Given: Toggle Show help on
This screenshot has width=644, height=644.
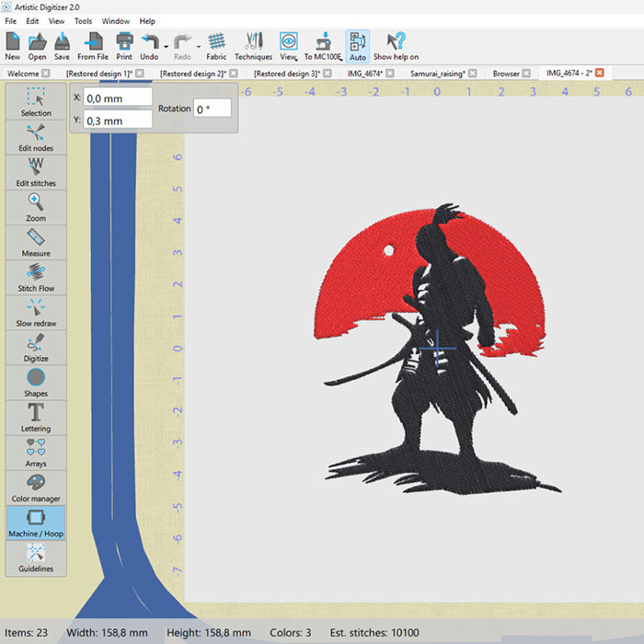Looking at the screenshot, I should (396, 45).
